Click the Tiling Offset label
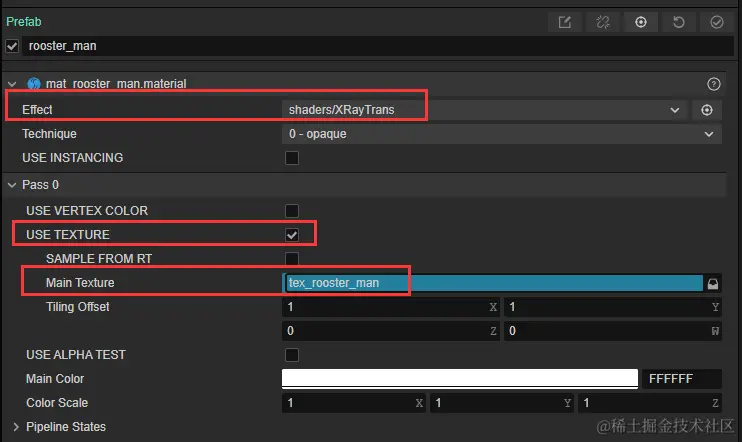Viewport: 742px width, 442px height. (78, 307)
